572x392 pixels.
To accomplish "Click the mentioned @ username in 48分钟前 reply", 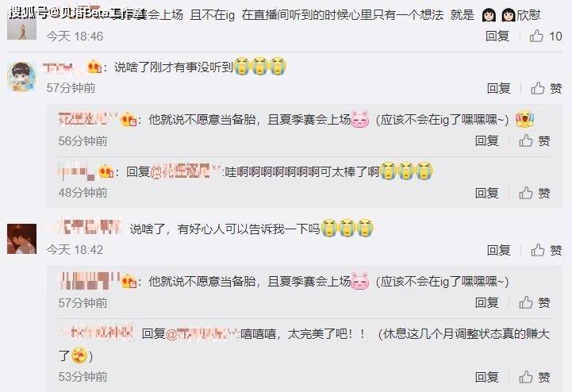I will click(x=186, y=171).
